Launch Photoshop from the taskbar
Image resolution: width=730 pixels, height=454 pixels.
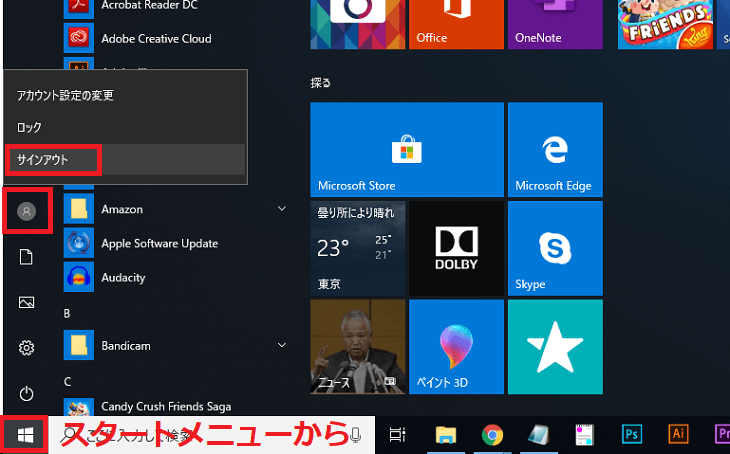click(632, 435)
